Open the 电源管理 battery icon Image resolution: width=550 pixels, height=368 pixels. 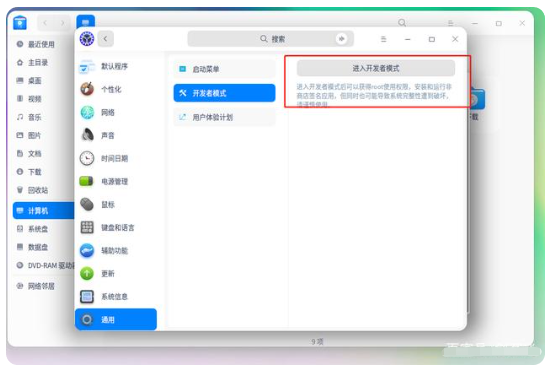pyautogui.click(x=86, y=181)
